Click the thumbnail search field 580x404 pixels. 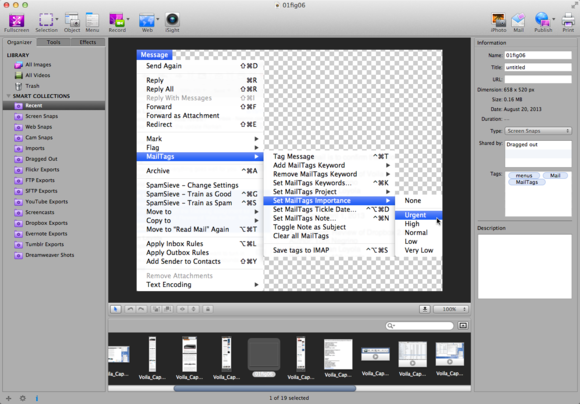[x=419, y=326]
